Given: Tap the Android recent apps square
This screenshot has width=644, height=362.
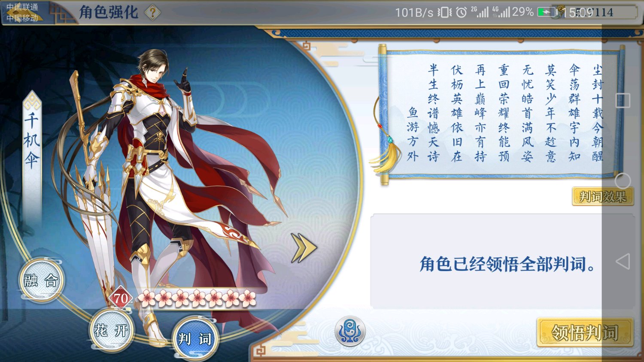Looking at the screenshot, I should coord(623,100).
